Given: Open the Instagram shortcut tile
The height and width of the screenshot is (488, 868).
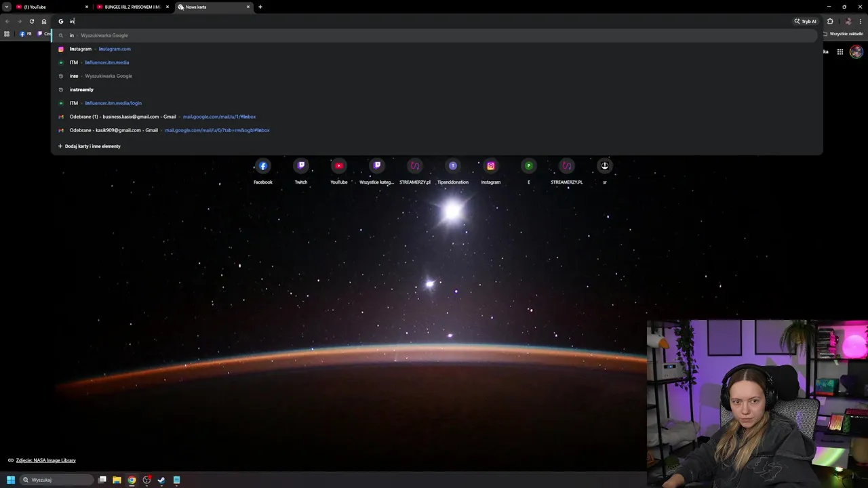Looking at the screenshot, I should pyautogui.click(x=491, y=171).
